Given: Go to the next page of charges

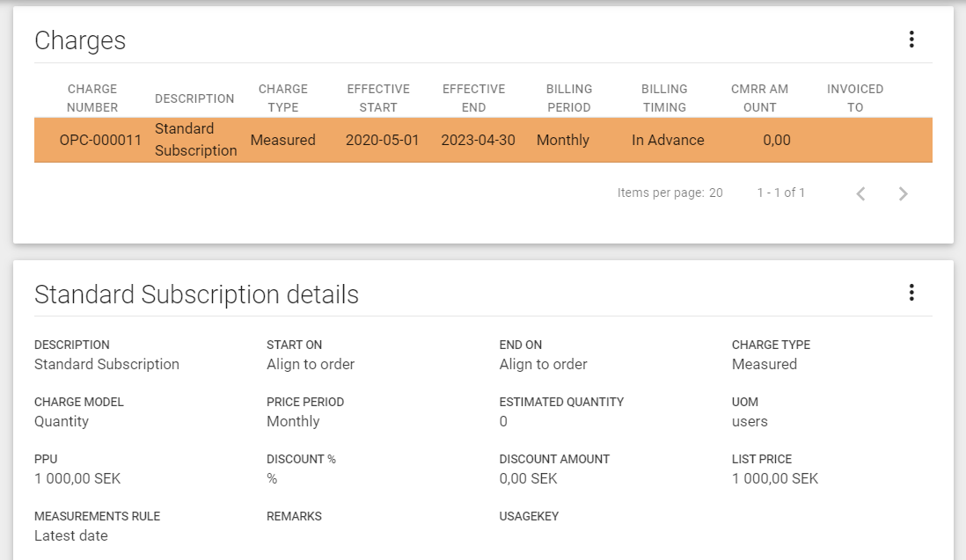Looking at the screenshot, I should (x=903, y=193).
